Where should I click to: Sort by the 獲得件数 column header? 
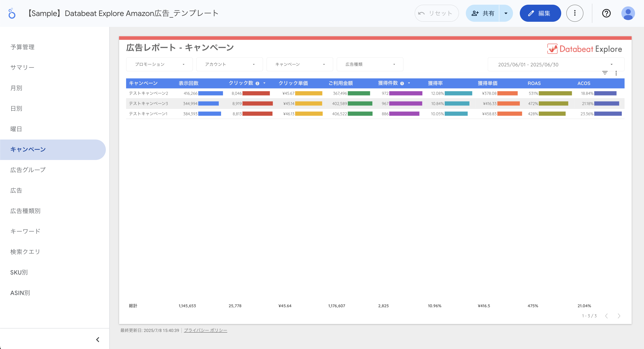click(x=388, y=83)
